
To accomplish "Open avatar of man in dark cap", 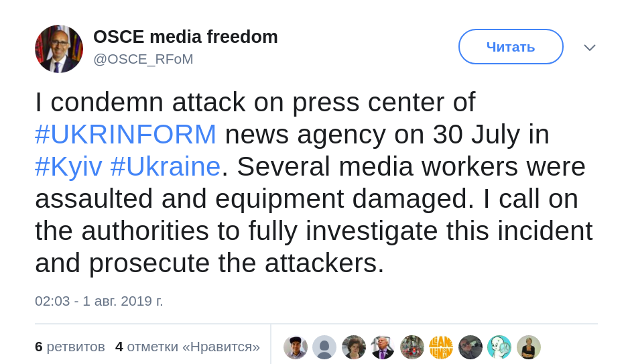I will click(296, 347).
